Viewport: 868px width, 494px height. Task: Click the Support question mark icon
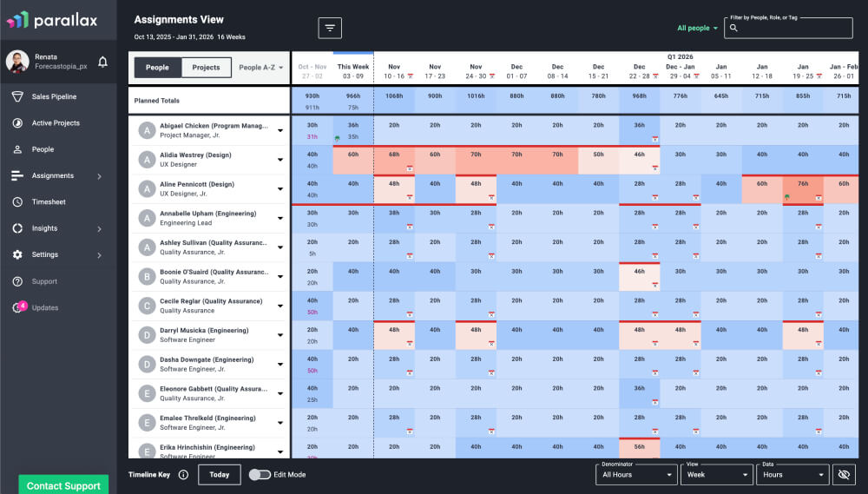click(17, 281)
